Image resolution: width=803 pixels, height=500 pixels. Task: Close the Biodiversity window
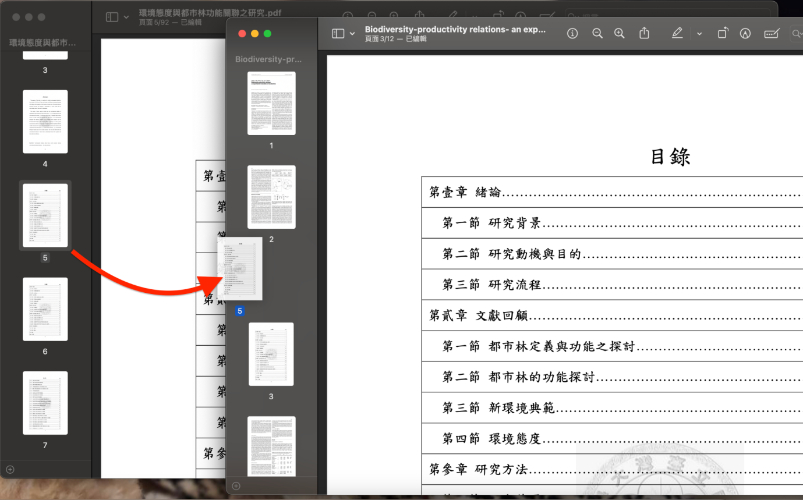242,34
